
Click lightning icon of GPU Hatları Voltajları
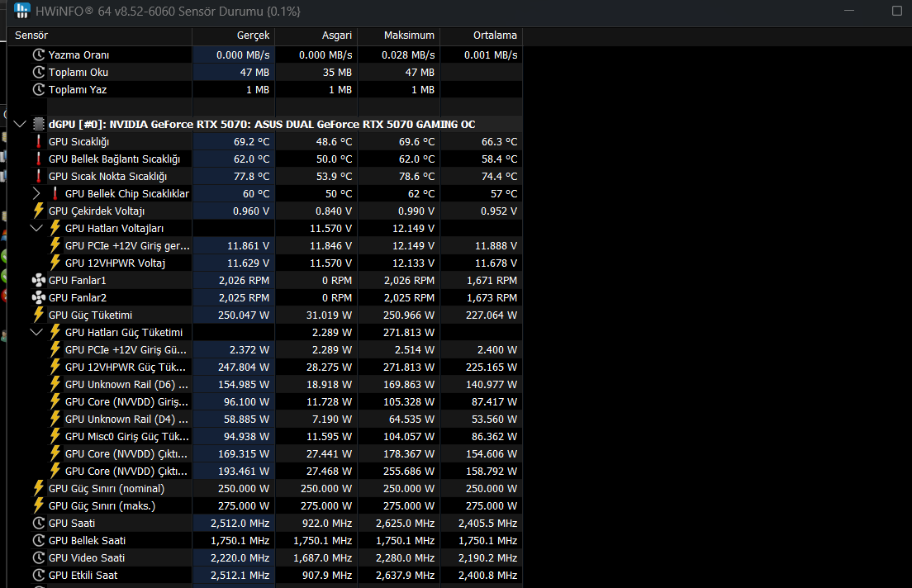coord(55,228)
